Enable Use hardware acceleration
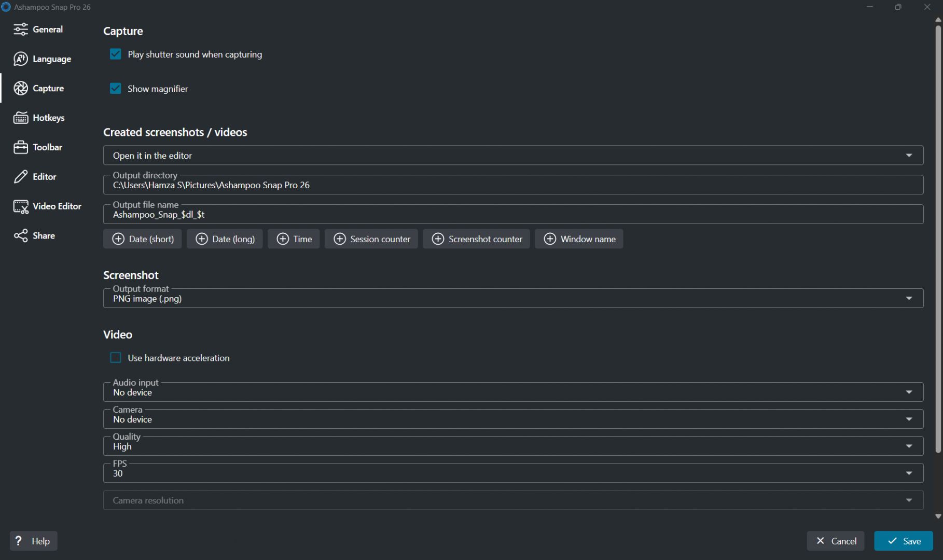 [116, 358]
